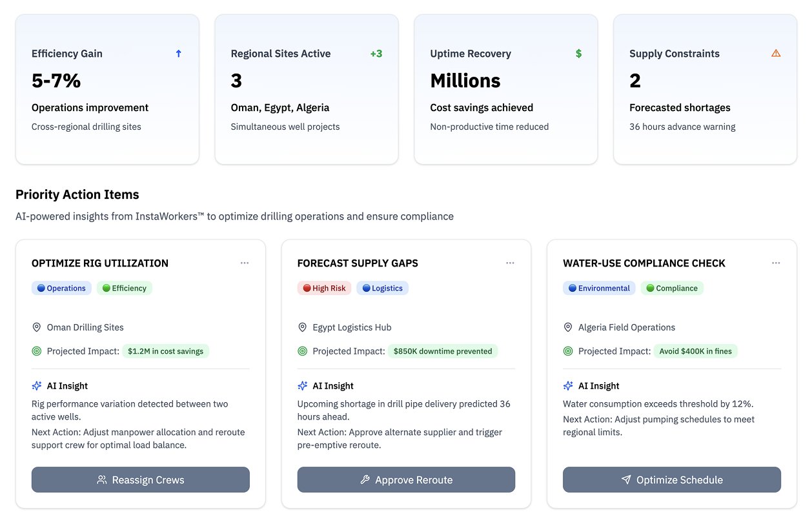
Task: Click the $1.2M in cost savings badge
Action: [x=165, y=352]
